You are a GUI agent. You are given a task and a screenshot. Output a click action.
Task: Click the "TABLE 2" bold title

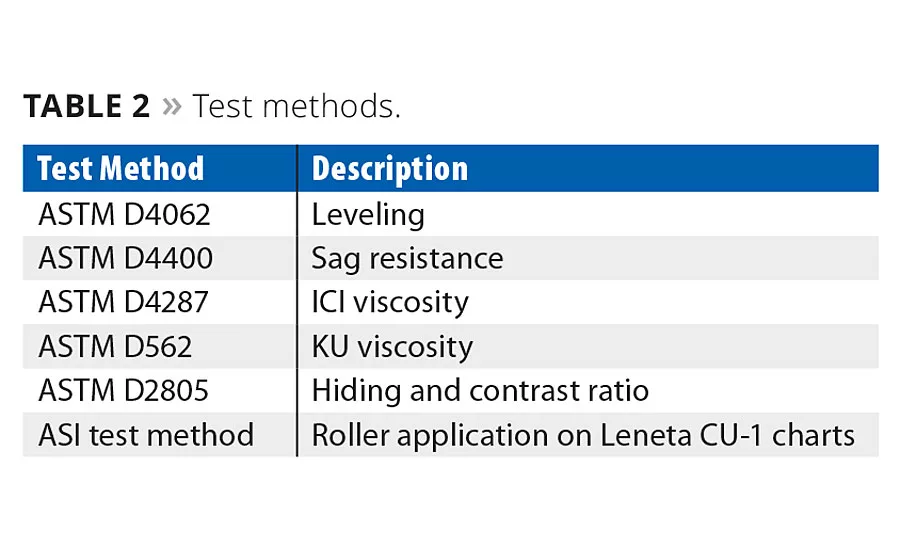click(86, 106)
